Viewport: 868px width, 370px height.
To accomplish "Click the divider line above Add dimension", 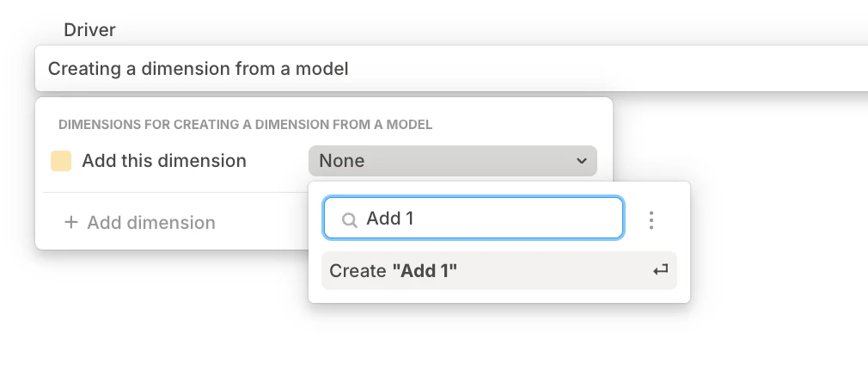I will [x=175, y=193].
